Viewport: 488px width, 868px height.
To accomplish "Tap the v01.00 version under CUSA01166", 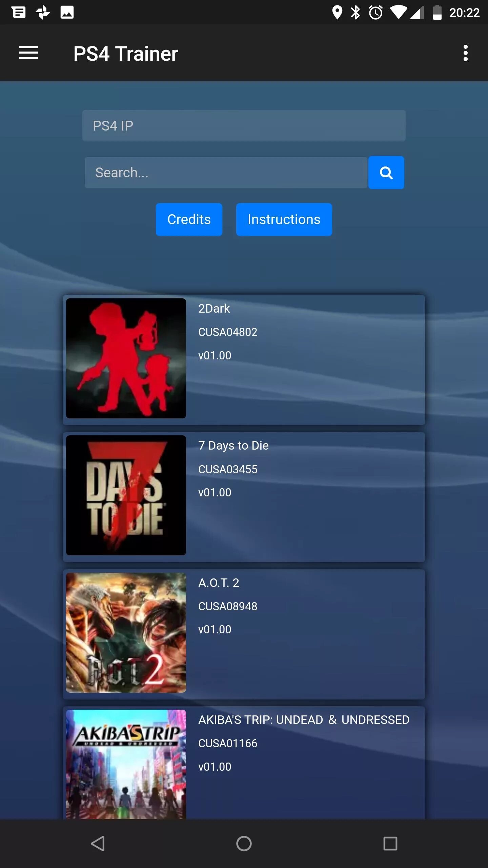I will 215,767.
